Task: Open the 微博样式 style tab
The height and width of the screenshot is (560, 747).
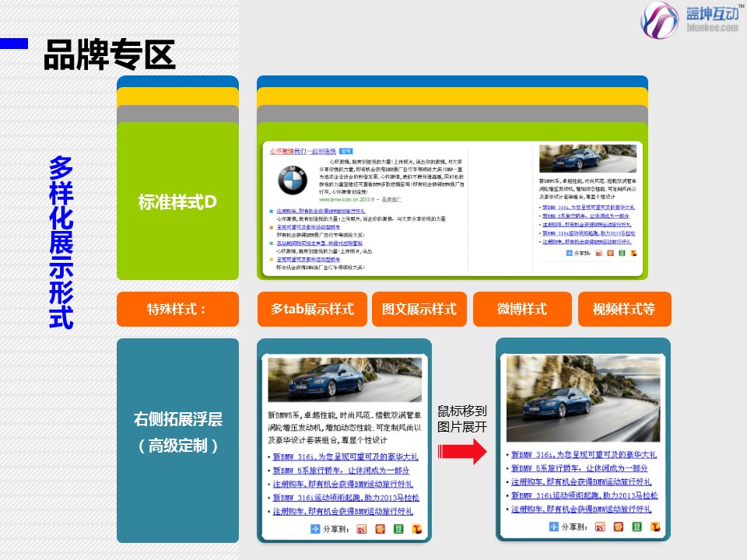Action: coord(521,310)
